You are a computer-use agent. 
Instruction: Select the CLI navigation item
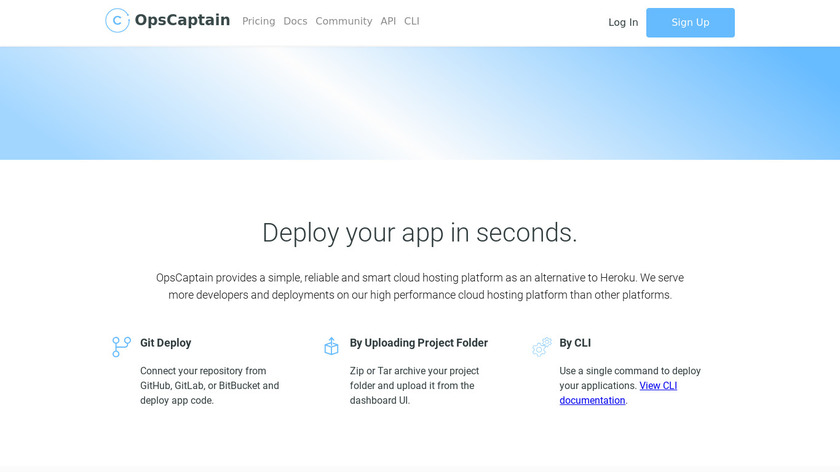coord(411,21)
